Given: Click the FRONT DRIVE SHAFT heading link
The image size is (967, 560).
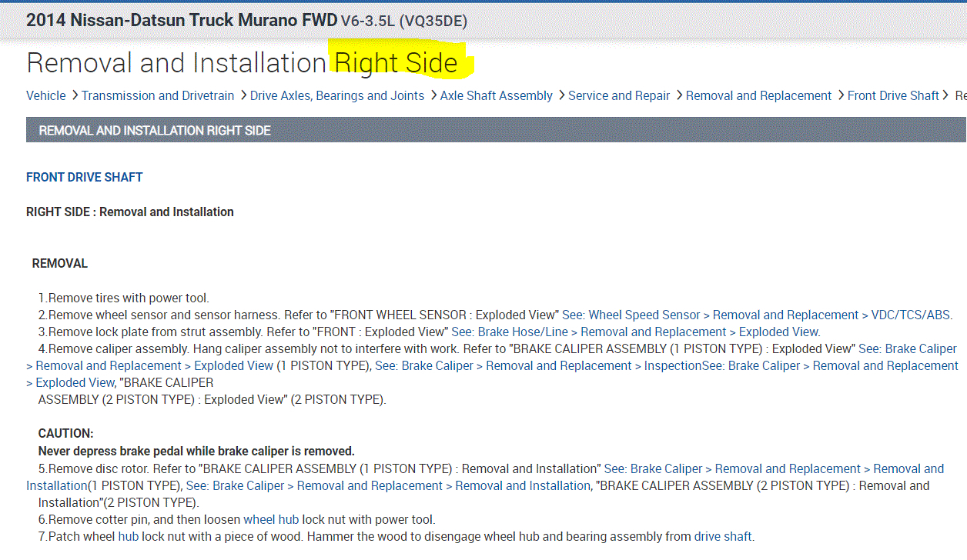Looking at the screenshot, I should coord(85,177).
